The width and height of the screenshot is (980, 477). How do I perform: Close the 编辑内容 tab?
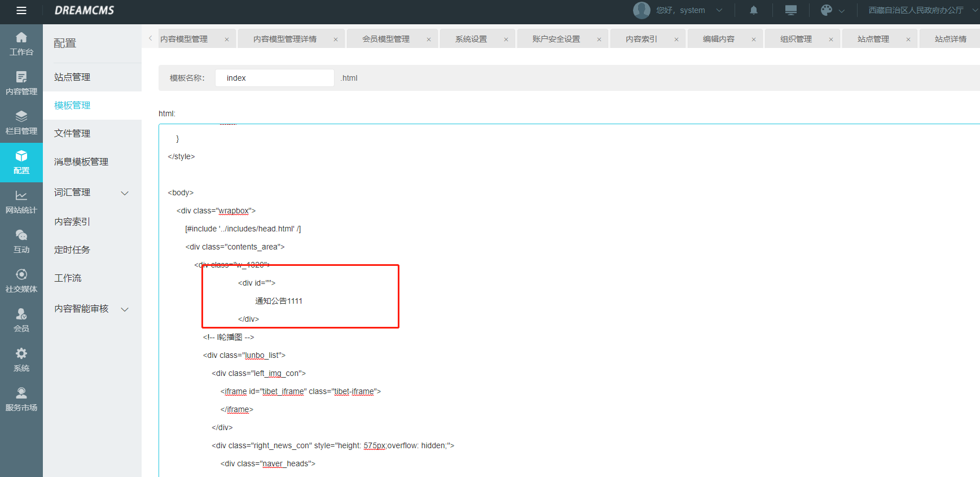(x=754, y=40)
